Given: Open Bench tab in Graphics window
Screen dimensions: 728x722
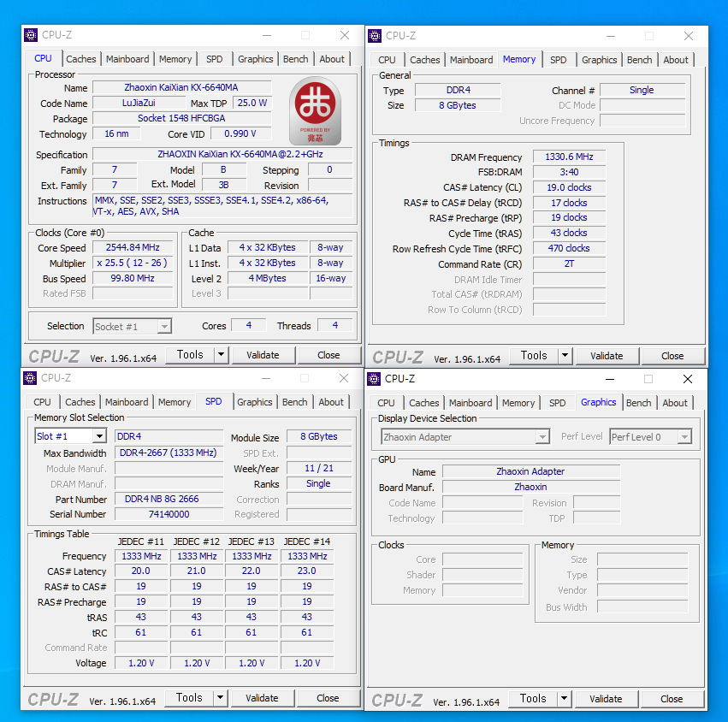Looking at the screenshot, I should point(639,403).
